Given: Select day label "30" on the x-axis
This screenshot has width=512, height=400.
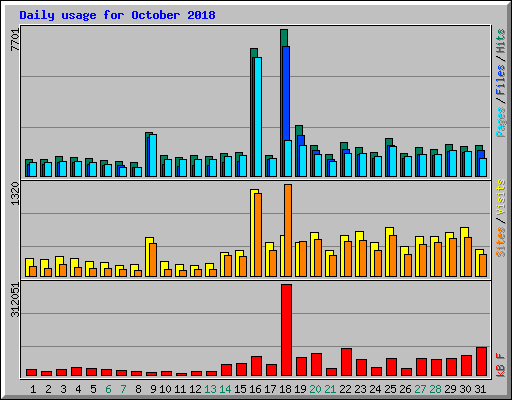Looking at the screenshot, I should pos(465,389).
